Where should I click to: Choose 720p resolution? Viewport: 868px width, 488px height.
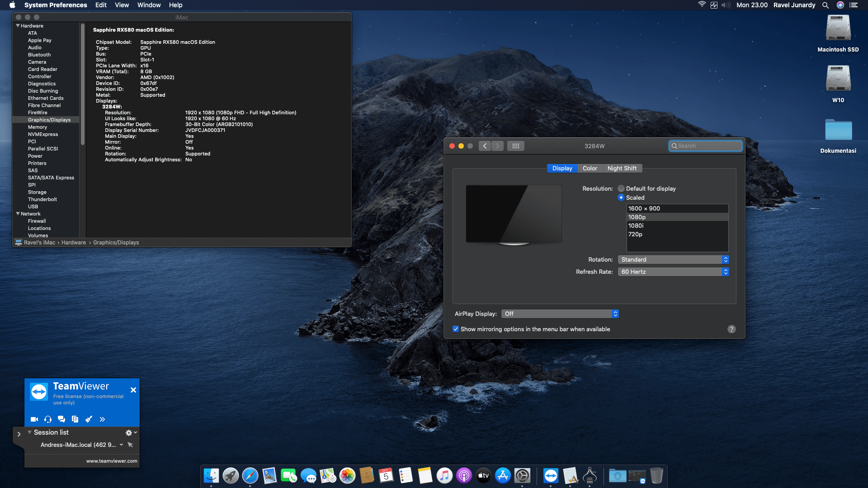[677, 234]
